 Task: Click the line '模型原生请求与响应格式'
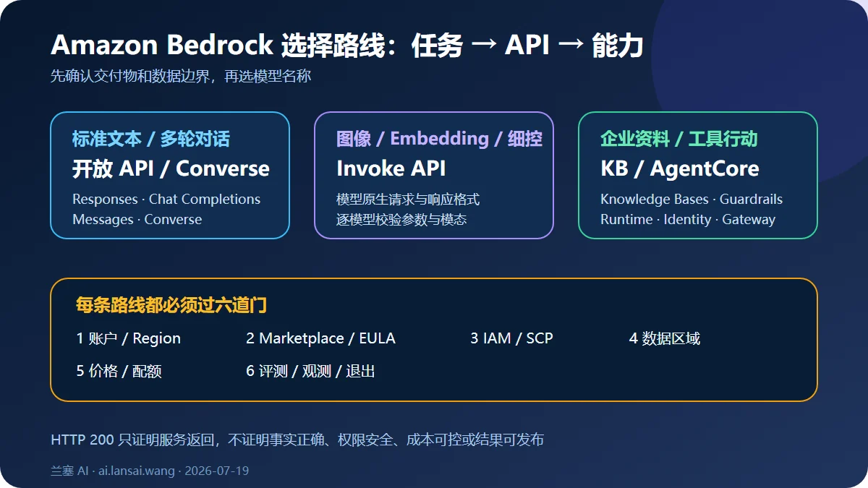click(x=408, y=199)
